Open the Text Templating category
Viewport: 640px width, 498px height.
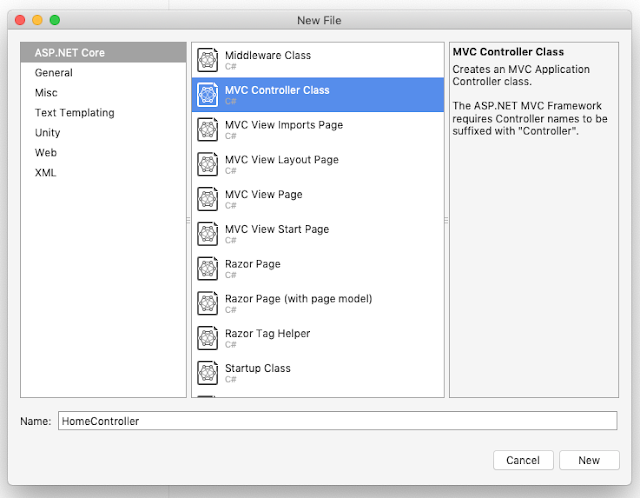point(74,113)
